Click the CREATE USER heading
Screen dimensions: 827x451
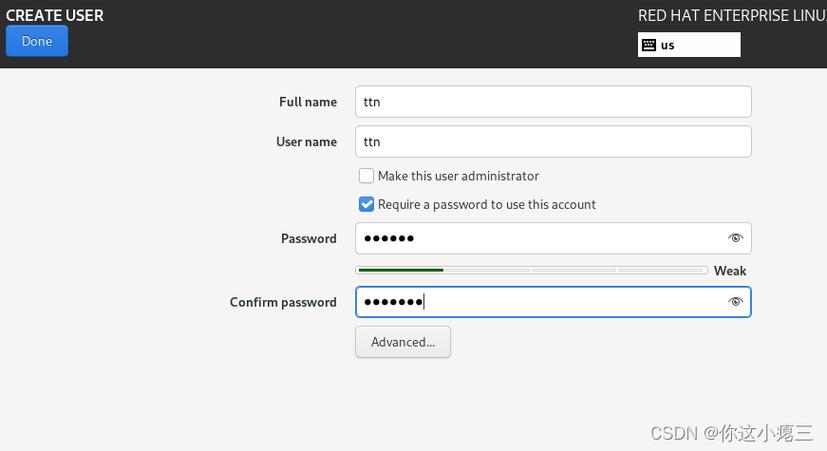coord(55,15)
